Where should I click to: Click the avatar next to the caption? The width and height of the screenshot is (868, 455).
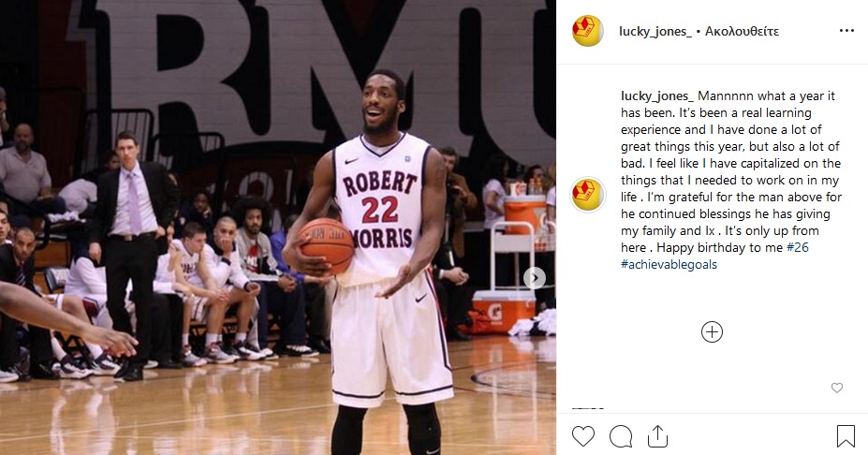click(587, 195)
